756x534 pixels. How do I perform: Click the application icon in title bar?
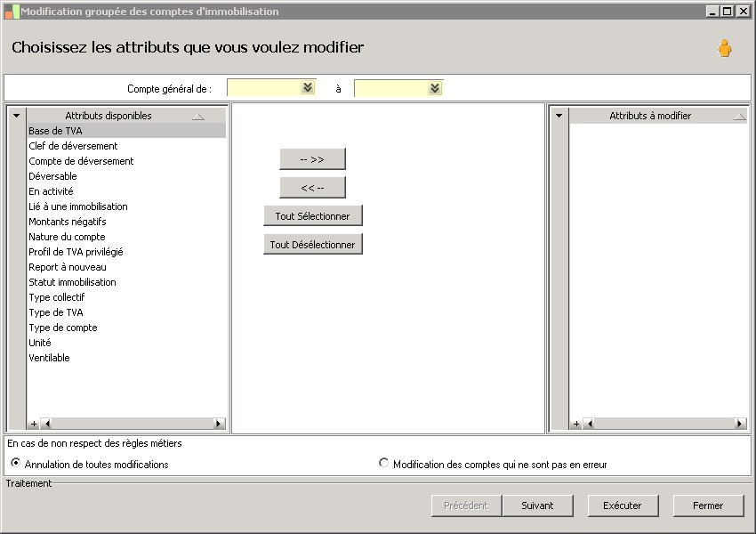pos(12,12)
